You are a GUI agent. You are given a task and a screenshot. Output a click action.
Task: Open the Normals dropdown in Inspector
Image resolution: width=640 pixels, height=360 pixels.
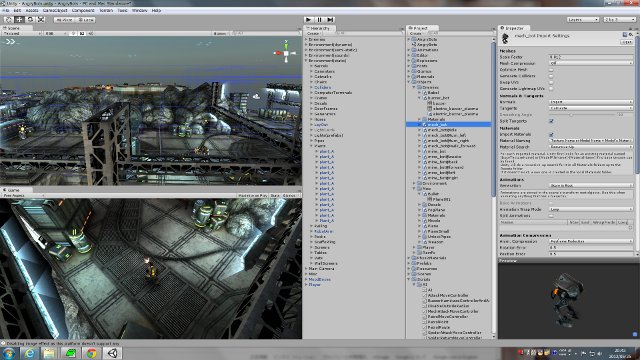pyautogui.click(x=591, y=102)
